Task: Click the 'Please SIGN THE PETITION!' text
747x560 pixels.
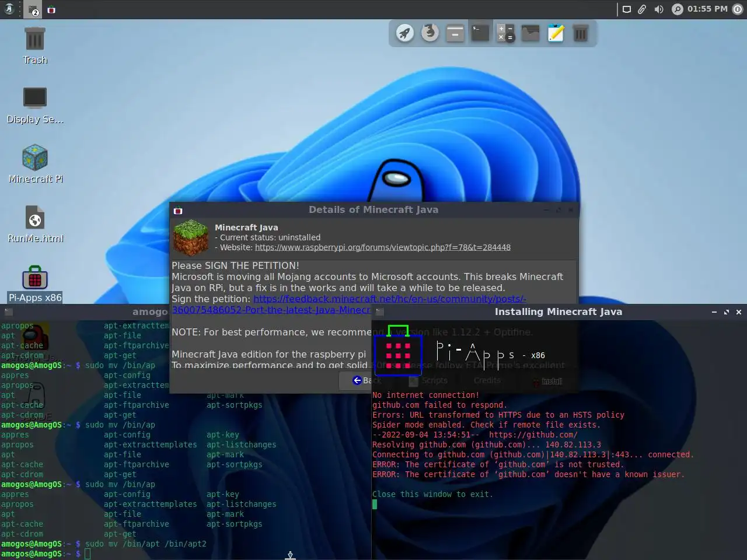Action: coord(235,265)
